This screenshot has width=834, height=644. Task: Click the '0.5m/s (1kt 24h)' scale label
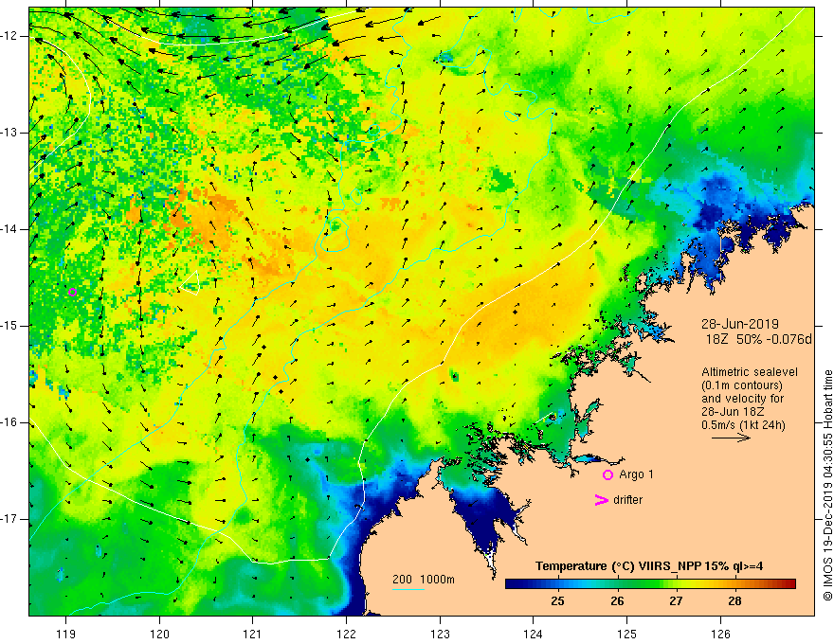point(743,425)
